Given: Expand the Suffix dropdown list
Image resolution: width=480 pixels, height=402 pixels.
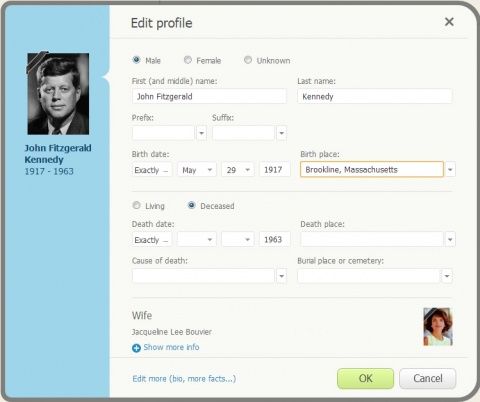Looking at the screenshot, I should pyautogui.click(x=282, y=133).
